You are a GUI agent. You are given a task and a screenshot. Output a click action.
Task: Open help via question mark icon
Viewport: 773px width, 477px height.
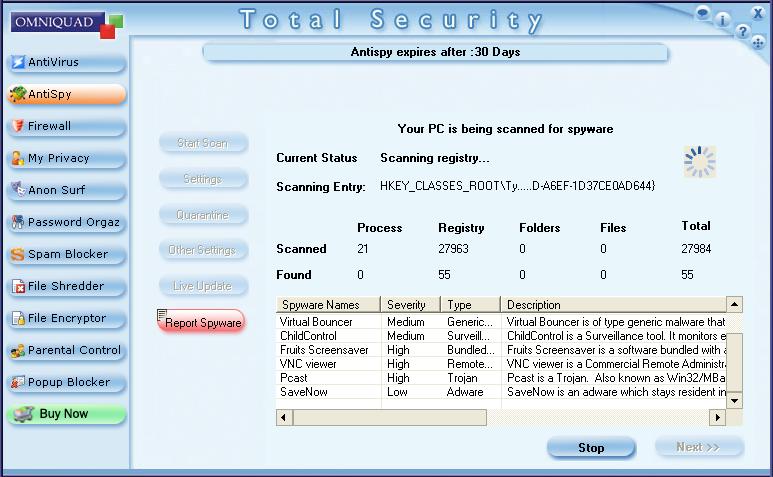[x=742, y=32]
